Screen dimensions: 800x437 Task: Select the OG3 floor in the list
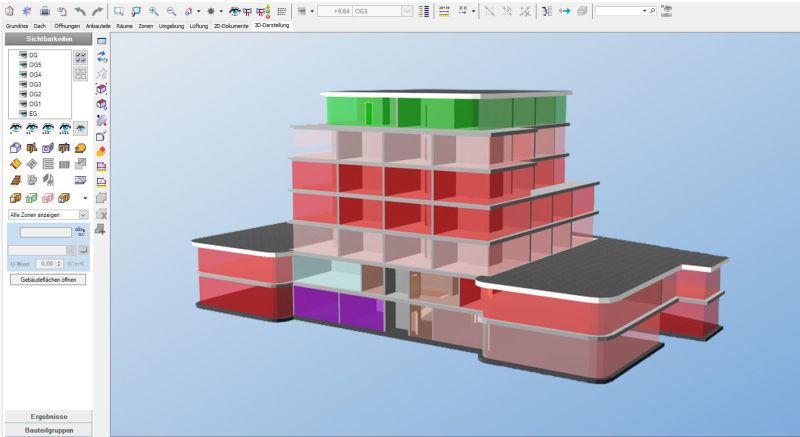[35, 85]
